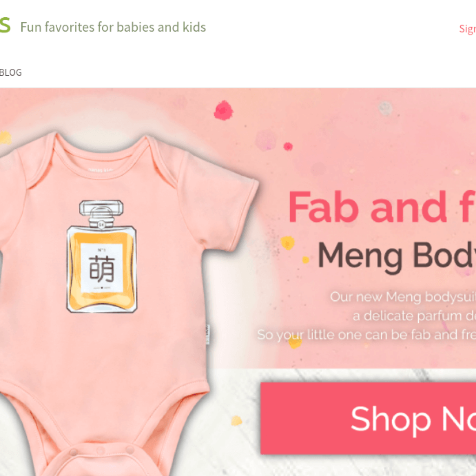Viewport: 476px width, 476px height.
Task: Click the small side tag on bodysuit
Action: coord(208,335)
